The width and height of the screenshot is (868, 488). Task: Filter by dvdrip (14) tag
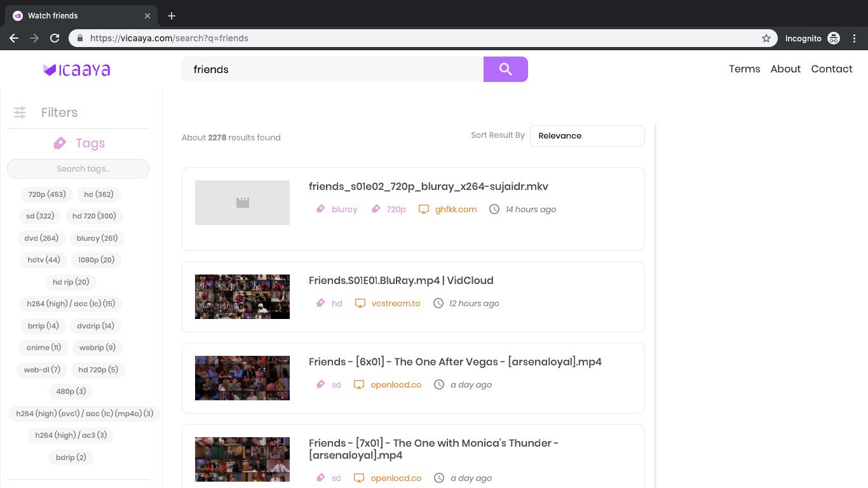(x=96, y=326)
